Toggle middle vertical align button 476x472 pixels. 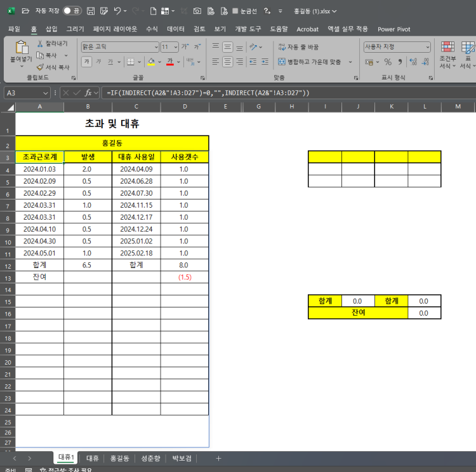(x=227, y=47)
